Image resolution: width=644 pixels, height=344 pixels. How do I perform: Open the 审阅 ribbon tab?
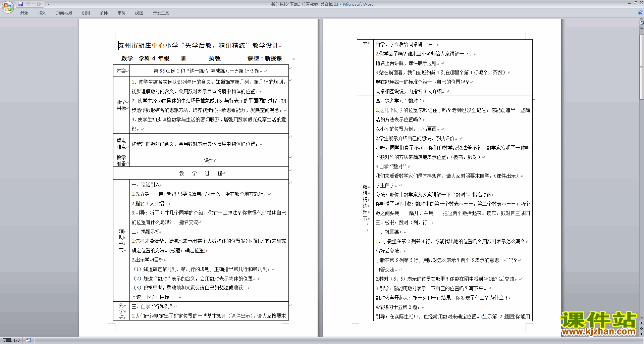[121, 13]
